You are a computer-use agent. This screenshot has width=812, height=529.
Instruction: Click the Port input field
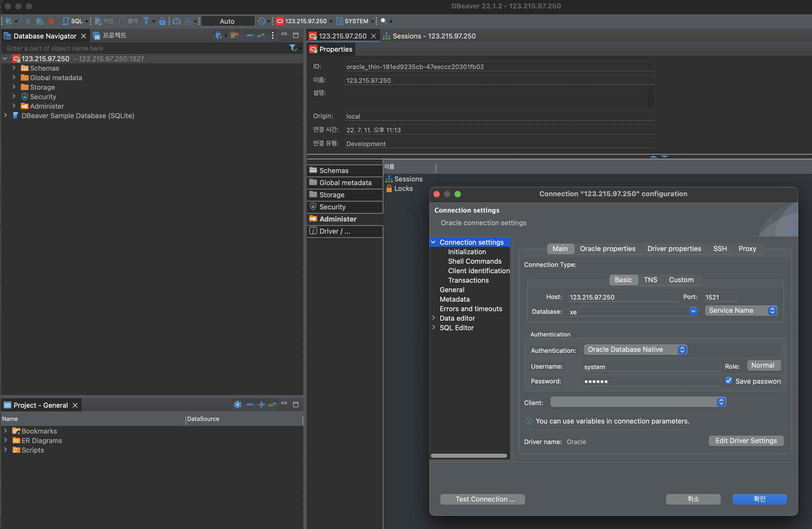pyautogui.click(x=720, y=297)
